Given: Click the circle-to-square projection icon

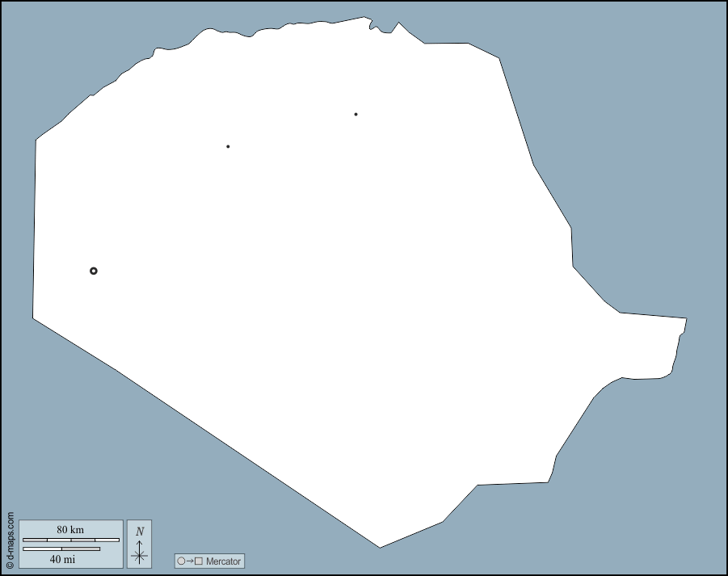Looking at the screenshot, I should point(190,561).
